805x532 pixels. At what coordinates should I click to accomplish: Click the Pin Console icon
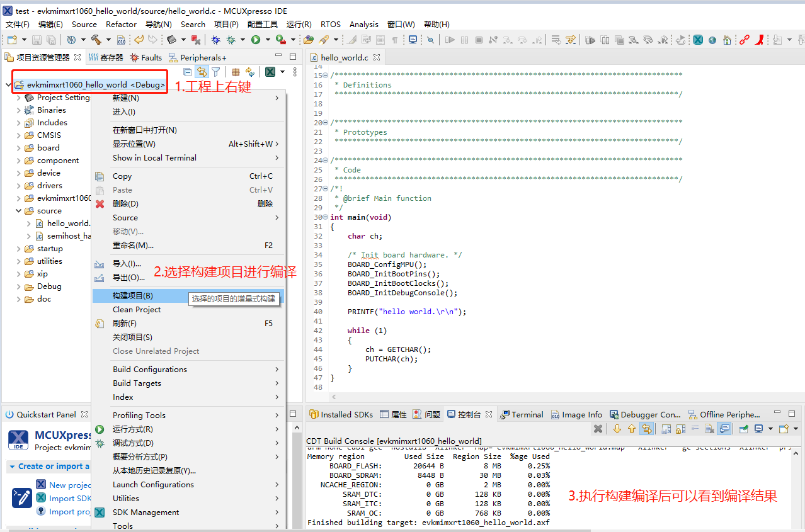pyautogui.click(x=744, y=429)
